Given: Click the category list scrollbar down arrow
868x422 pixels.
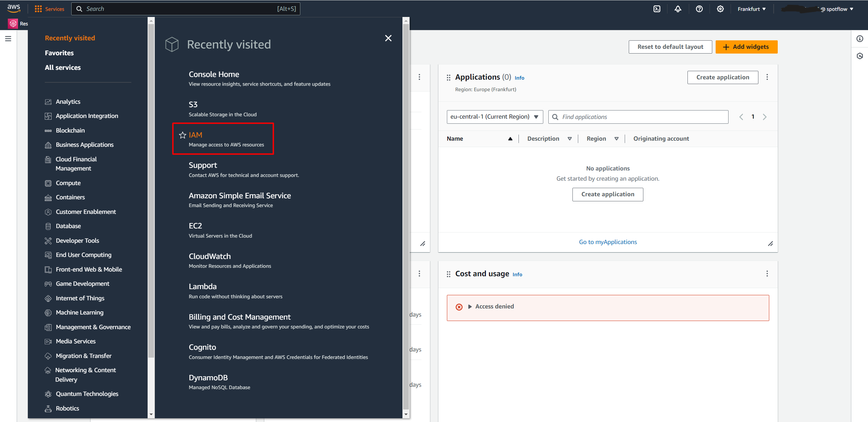Looking at the screenshot, I should [151, 414].
